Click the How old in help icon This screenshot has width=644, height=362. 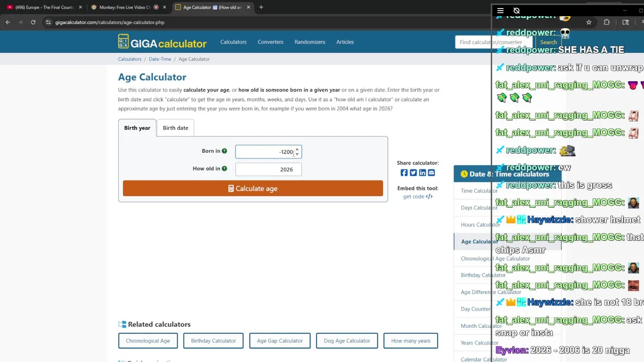tap(224, 168)
